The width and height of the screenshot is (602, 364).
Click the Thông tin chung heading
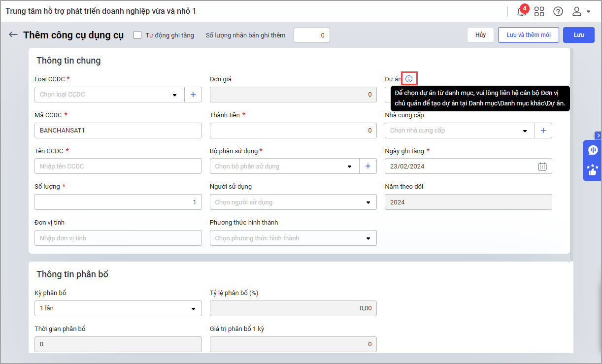(68, 61)
